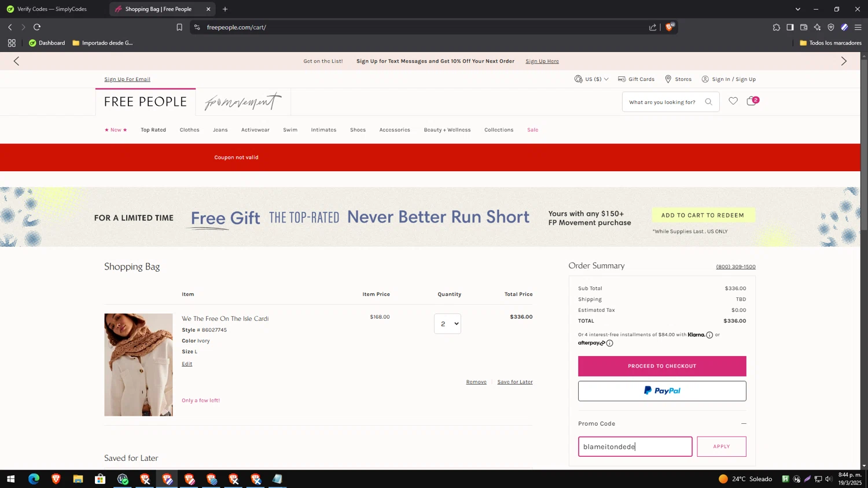Screen dimensions: 868x488
Task: Click the Brave Shields icon in address bar
Action: pyautogui.click(x=670, y=27)
